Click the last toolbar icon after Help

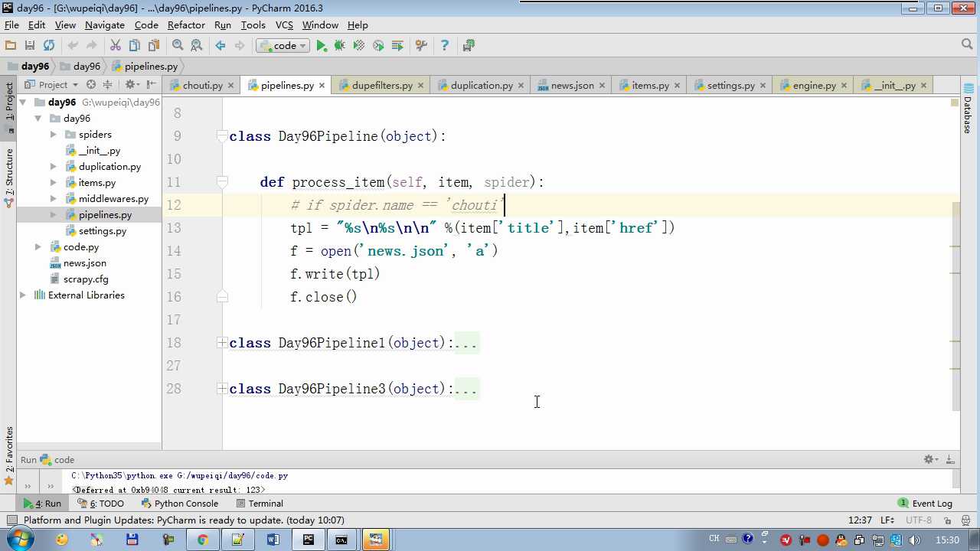(469, 46)
